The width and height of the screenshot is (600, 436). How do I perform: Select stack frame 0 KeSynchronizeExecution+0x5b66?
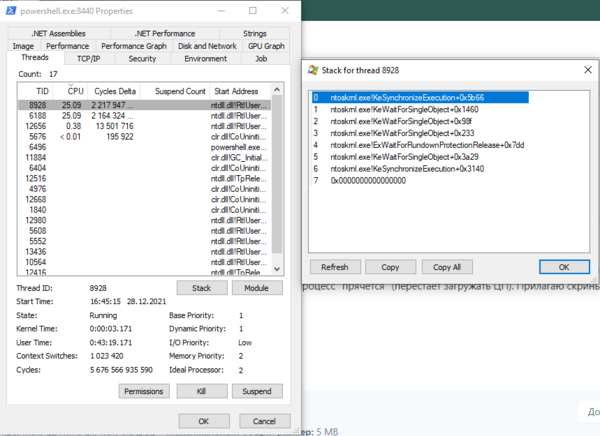point(420,98)
